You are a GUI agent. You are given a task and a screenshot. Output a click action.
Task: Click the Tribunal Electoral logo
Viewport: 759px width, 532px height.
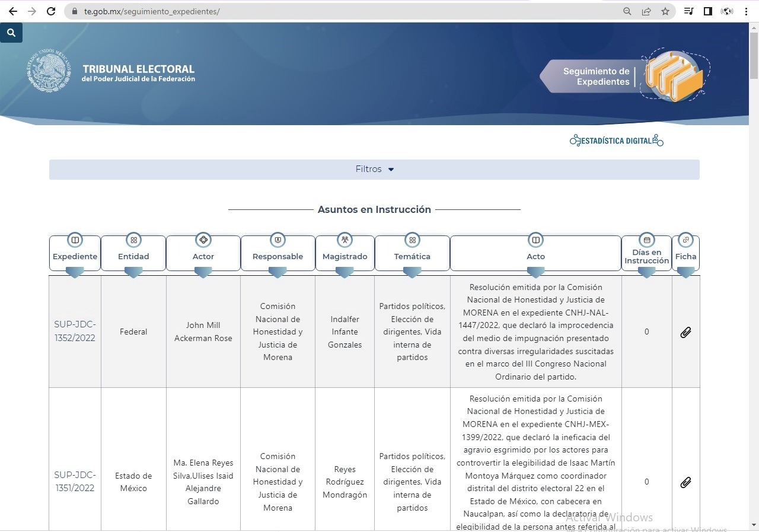(x=111, y=71)
